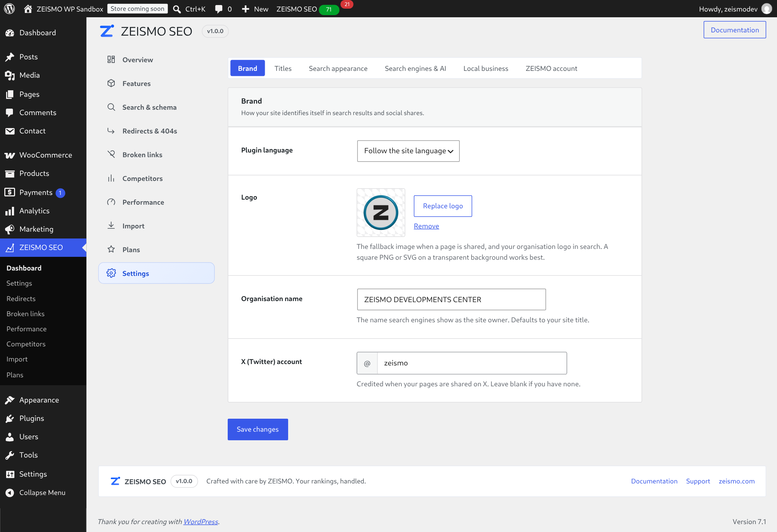Click the WordPress logo icon in the admin bar
777x532 pixels.
pyautogui.click(x=9, y=9)
